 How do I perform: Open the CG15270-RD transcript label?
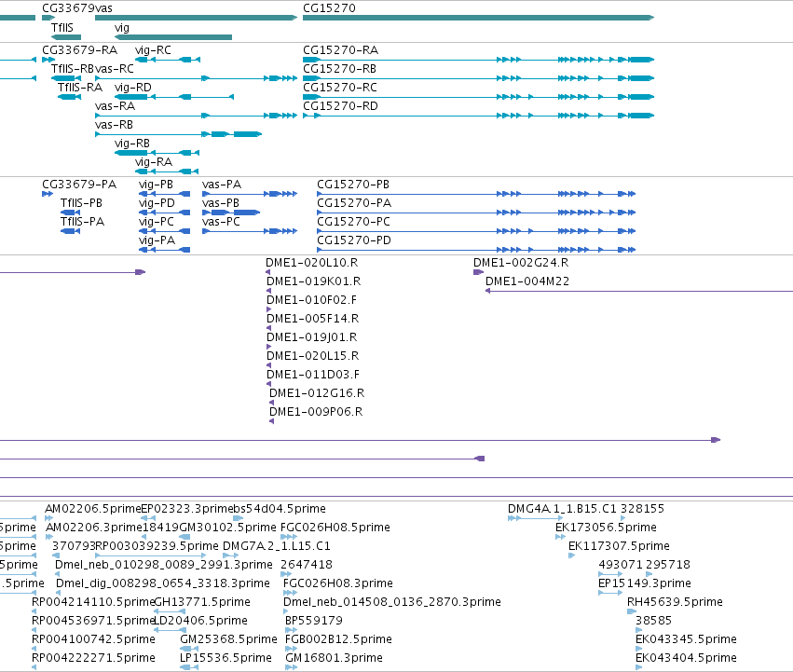click(x=340, y=106)
